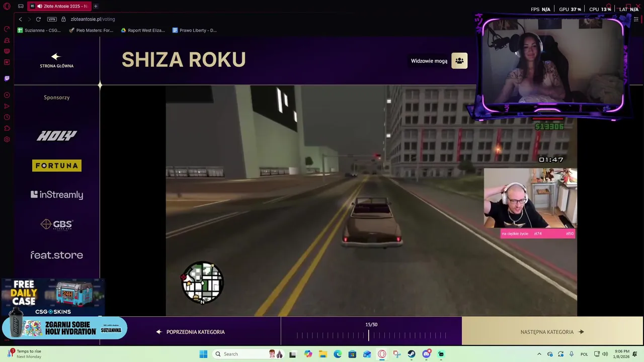Screen dimensions: 644x362
Task: Click the microphone tray icon
Action: tap(571, 354)
